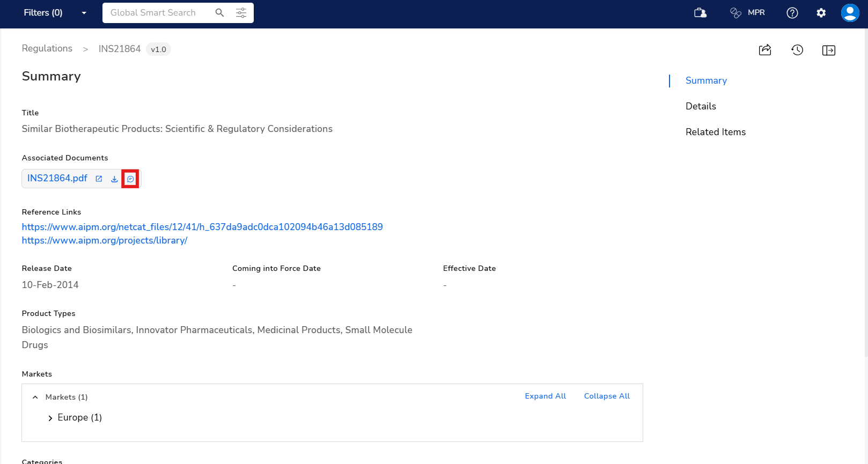The height and width of the screenshot is (464, 868).
Task: Open the briefcase user icon in header
Action: [x=700, y=13]
